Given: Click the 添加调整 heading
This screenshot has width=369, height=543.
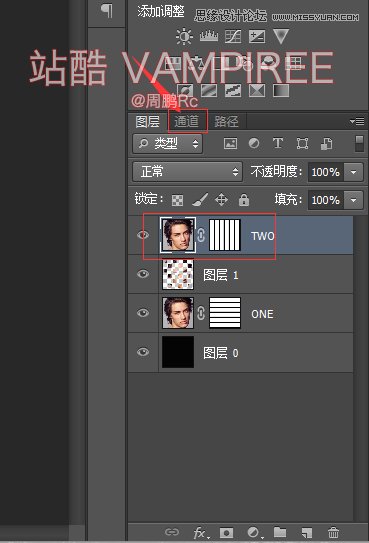Looking at the screenshot, I should point(161,11).
